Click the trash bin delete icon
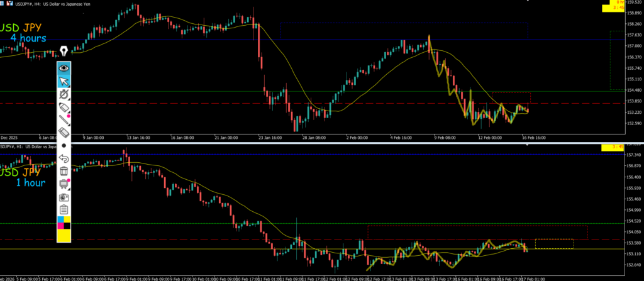The image size is (644, 281). 64,171
